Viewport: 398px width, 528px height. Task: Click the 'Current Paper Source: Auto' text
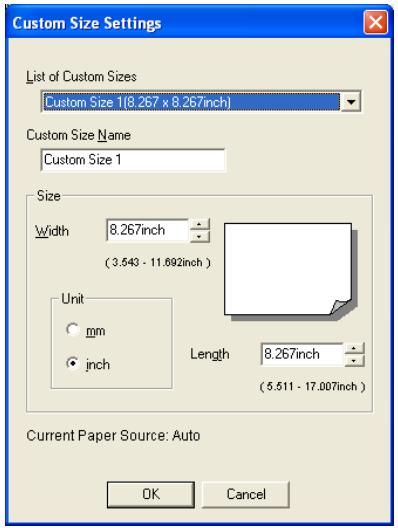113,435
